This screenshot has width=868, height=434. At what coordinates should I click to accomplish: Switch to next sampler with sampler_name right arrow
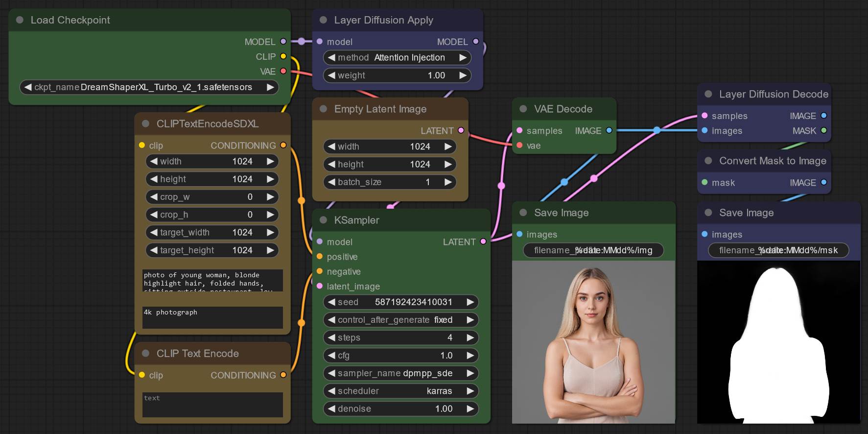[470, 373]
